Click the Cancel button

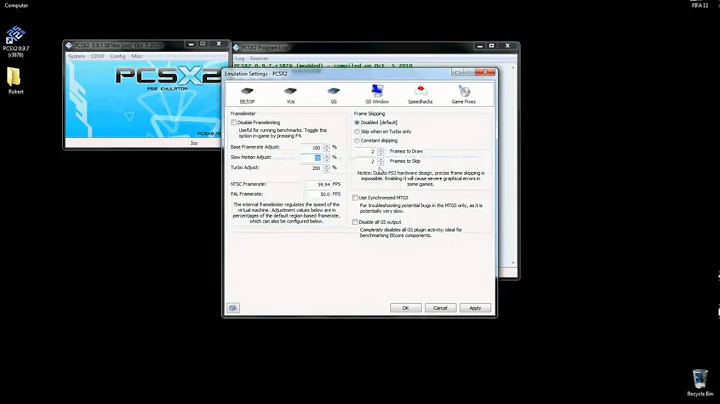pos(440,308)
